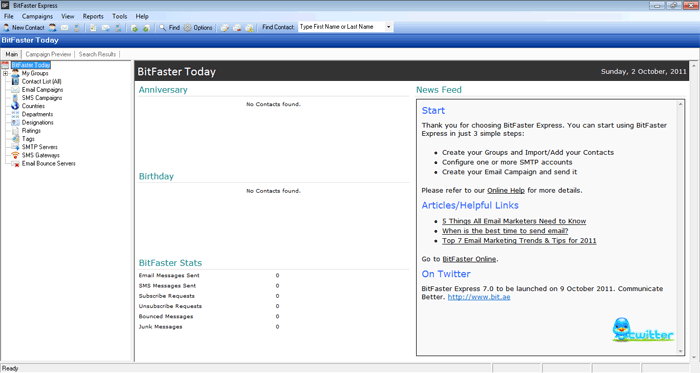Click the second green-arrow database icon beside Find

tap(146, 28)
